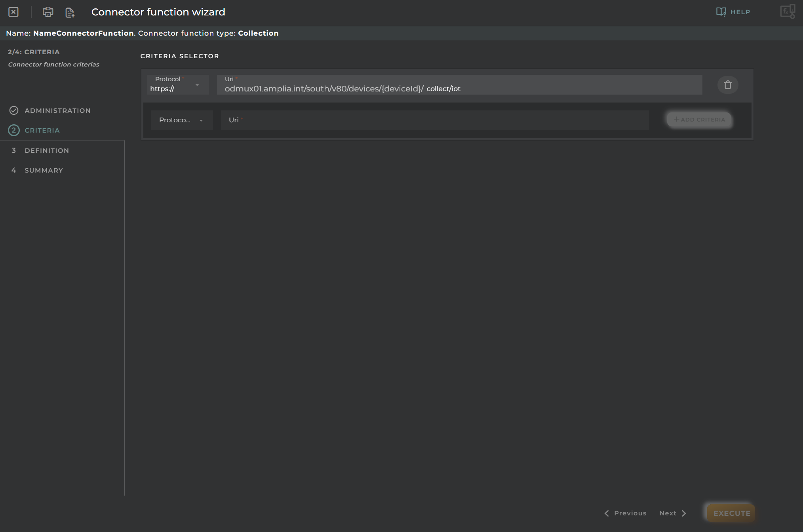The image size is (803, 532).
Task: Click the CRITERIA SELECTOR heading
Action: (179, 56)
